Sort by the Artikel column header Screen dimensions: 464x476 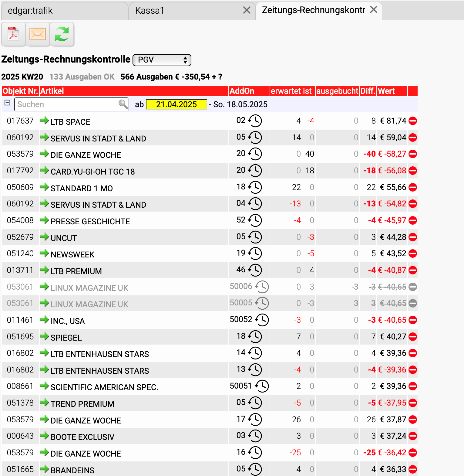tap(134, 91)
